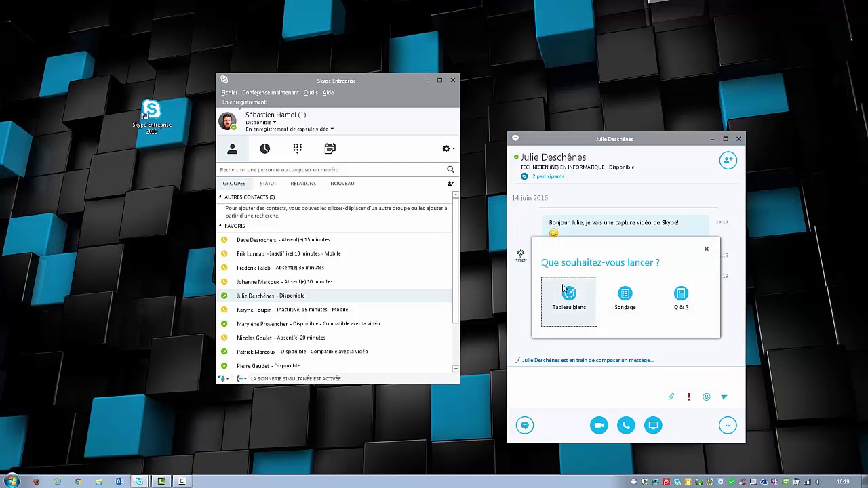The image size is (868, 488).
Task: Select contact Julie Deschênes in the list
Action: pyautogui.click(x=335, y=296)
